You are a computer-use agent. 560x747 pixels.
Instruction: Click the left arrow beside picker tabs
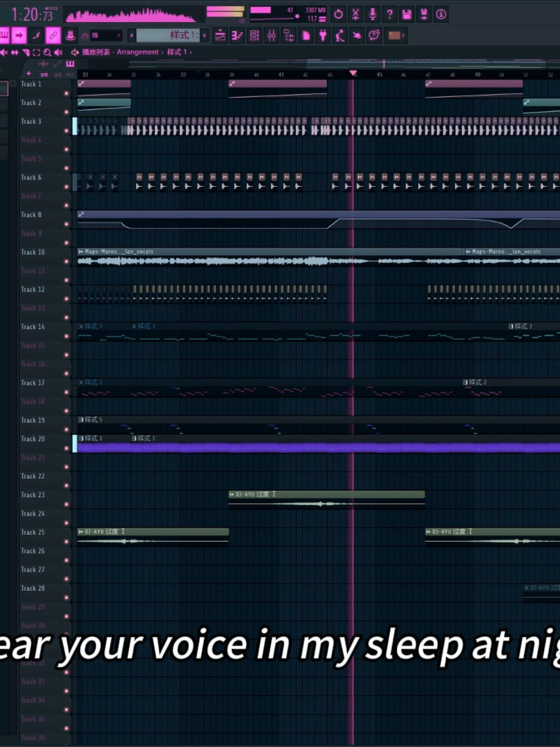click(83, 64)
